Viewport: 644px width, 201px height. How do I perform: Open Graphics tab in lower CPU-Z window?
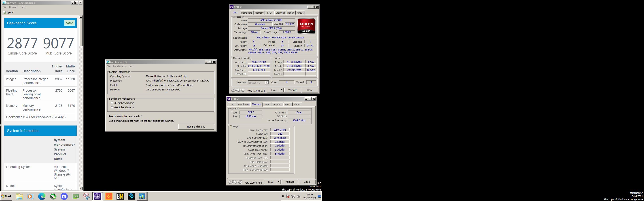pyautogui.click(x=277, y=105)
